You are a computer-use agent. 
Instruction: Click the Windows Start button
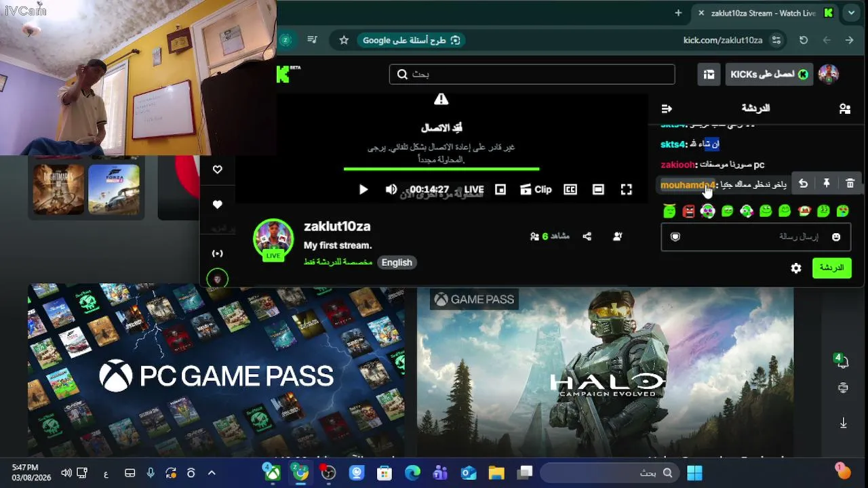(694, 473)
